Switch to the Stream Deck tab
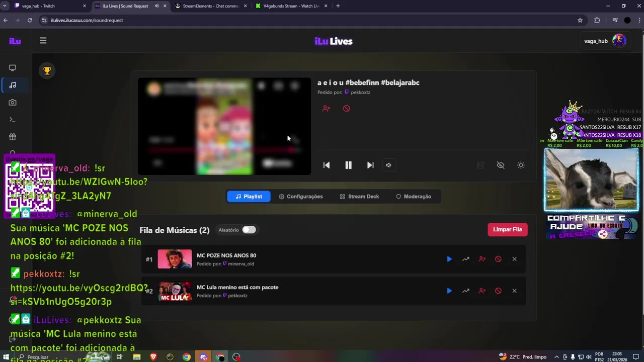644x362 pixels. click(359, 197)
